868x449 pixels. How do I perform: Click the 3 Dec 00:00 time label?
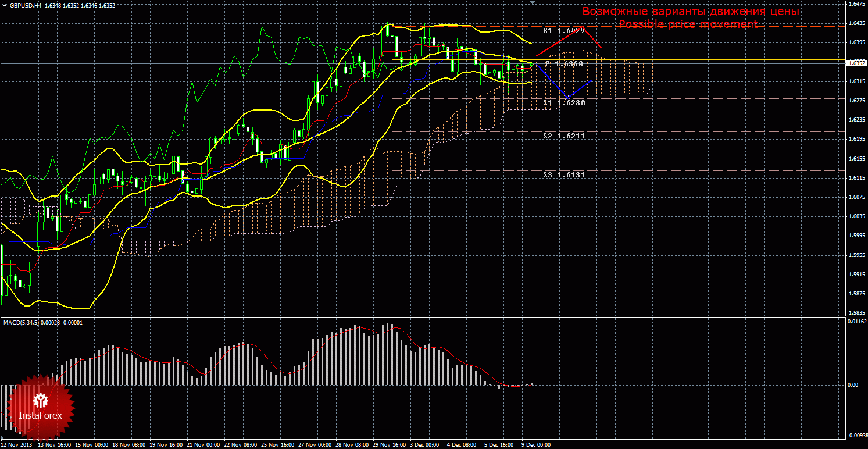(425, 445)
